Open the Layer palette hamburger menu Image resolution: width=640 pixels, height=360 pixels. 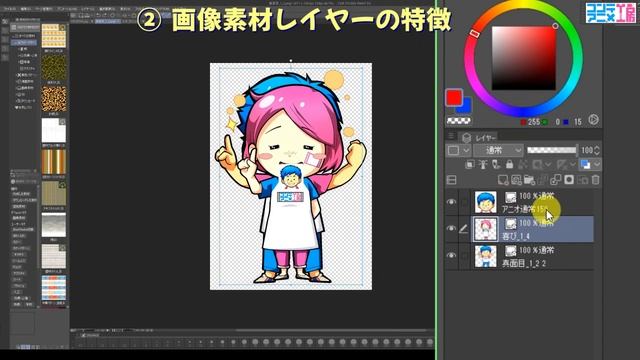pos(451,136)
